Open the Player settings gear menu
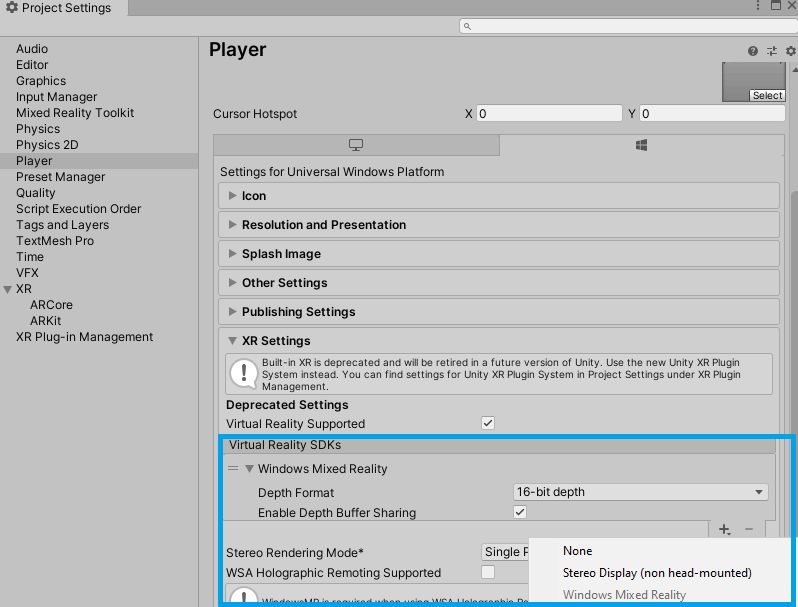This screenshot has width=798, height=607. [x=791, y=51]
